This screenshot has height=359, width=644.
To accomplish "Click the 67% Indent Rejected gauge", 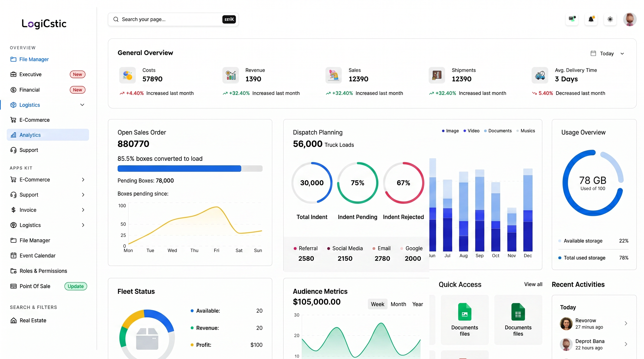I will 403,183.
